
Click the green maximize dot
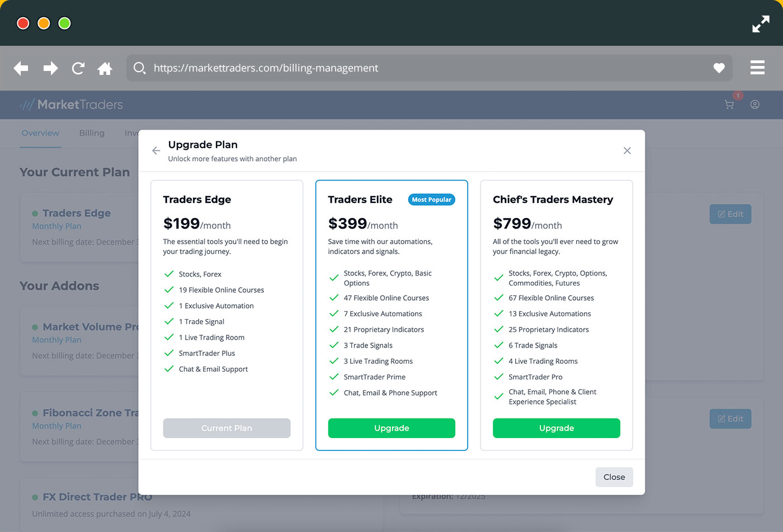pyautogui.click(x=64, y=23)
